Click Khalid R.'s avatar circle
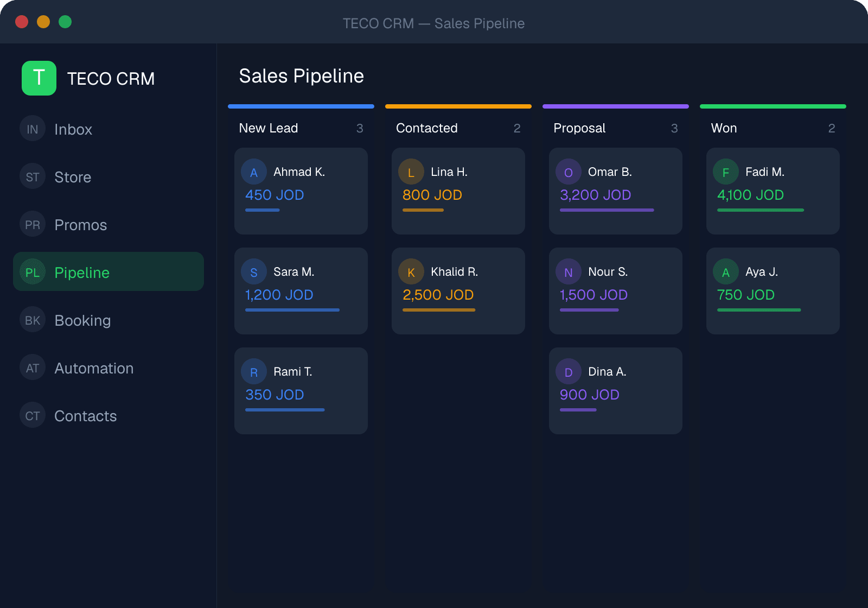The width and height of the screenshot is (868, 608). point(411,272)
